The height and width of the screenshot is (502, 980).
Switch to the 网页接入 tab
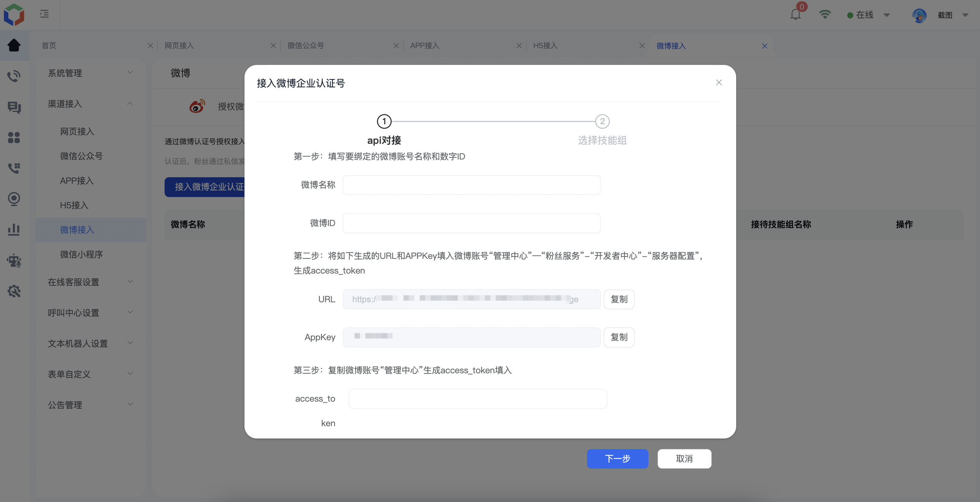pyautogui.click(x=179, y=46)
